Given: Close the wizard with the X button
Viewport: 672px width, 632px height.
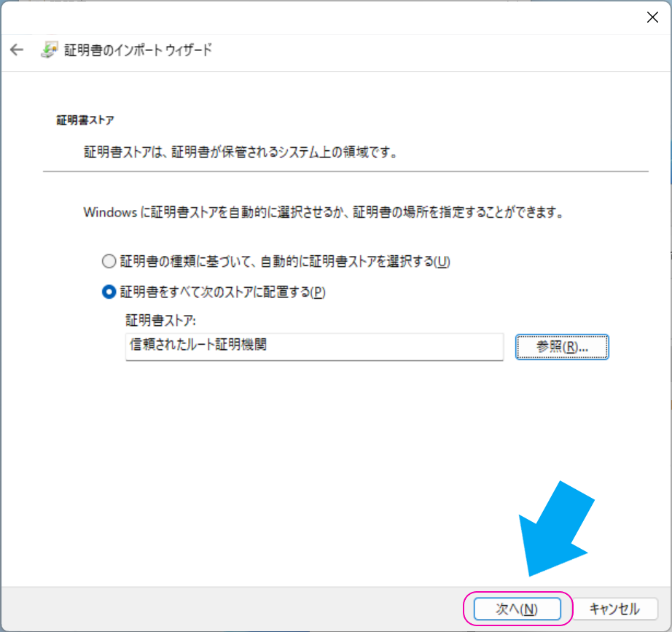Looking at the screenshot, I should (652, 17).
